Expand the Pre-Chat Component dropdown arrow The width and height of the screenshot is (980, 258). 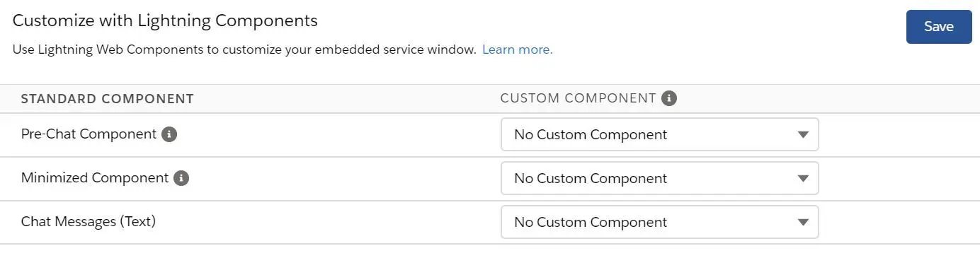[x=802, y=134]
